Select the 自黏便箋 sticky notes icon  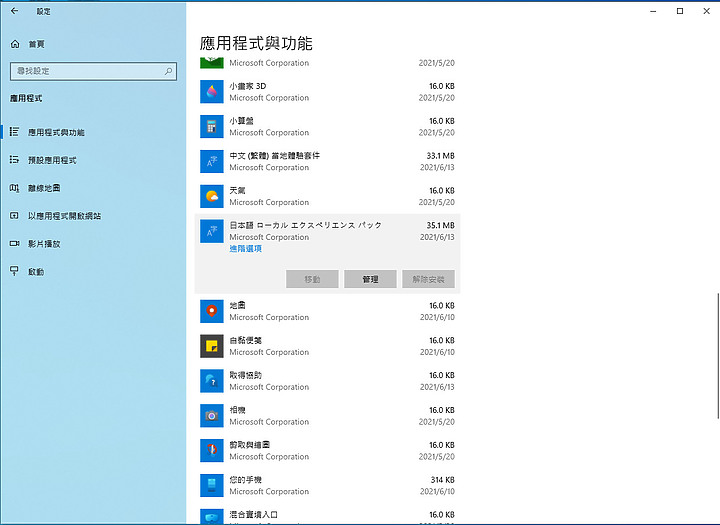point(212,346)
